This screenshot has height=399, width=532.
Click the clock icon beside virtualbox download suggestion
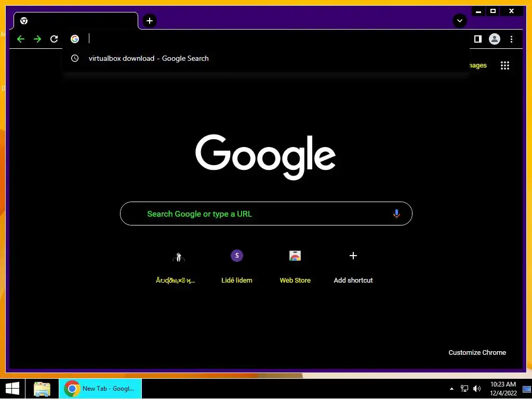(75, 58)
